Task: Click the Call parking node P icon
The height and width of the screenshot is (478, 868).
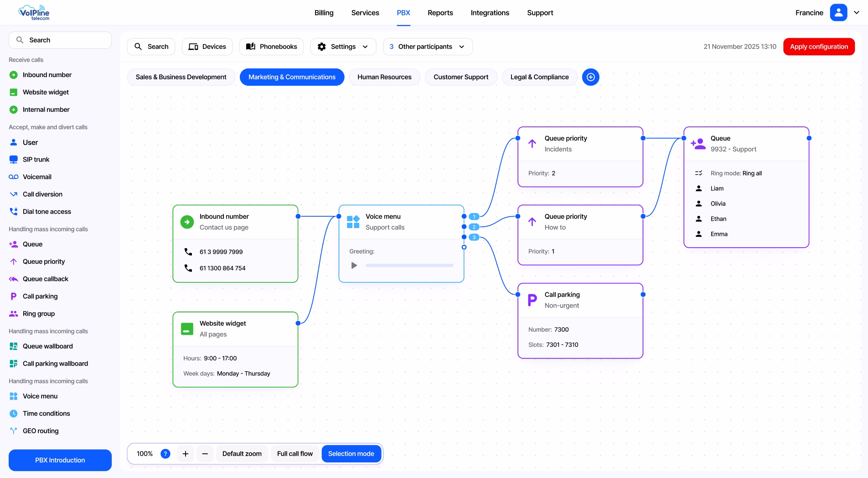Action: 532,300
